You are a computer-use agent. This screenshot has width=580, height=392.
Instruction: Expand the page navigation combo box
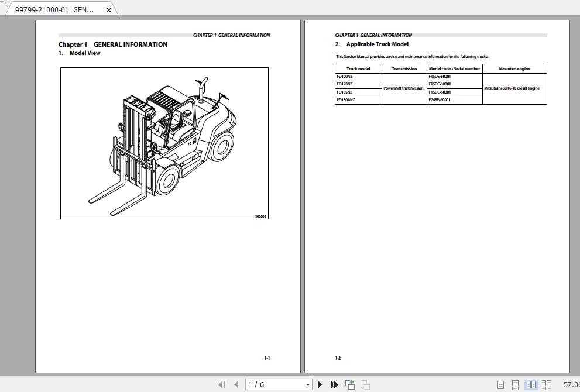(x=308, y=384)
